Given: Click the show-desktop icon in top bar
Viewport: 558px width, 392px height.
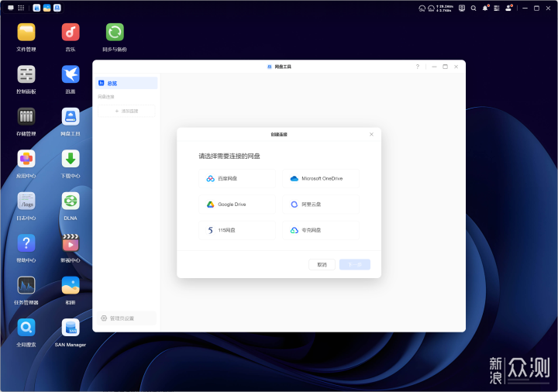Looking at the screenshot, I should tap(11, 8).
